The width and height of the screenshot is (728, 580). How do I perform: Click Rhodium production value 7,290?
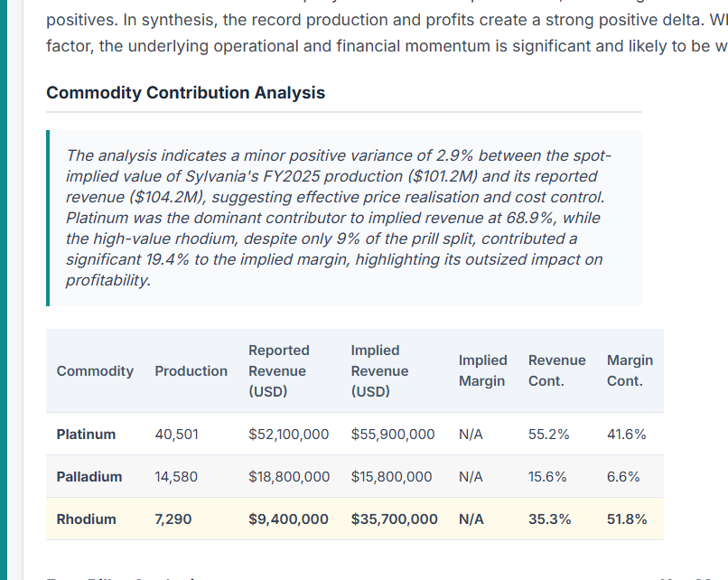tap(173, 519)
